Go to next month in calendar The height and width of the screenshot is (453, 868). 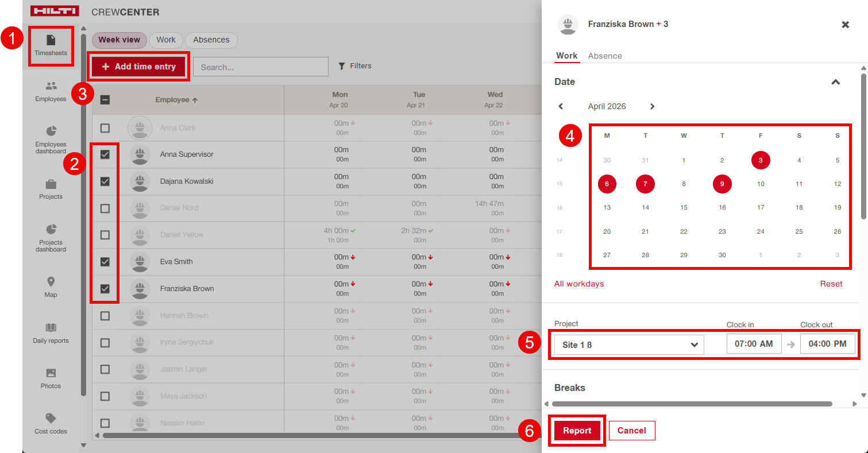[652, 106]
